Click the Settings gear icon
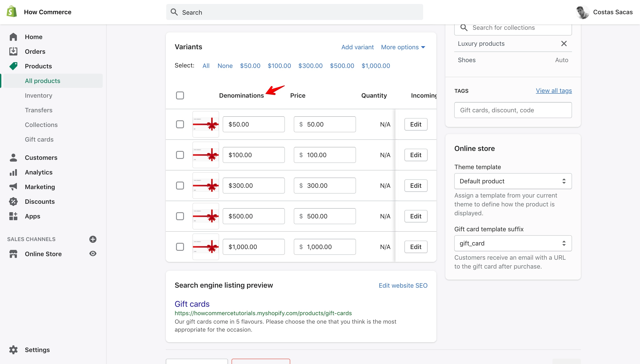This screenshot has height=364, width=640. click(x=13, y=350)
